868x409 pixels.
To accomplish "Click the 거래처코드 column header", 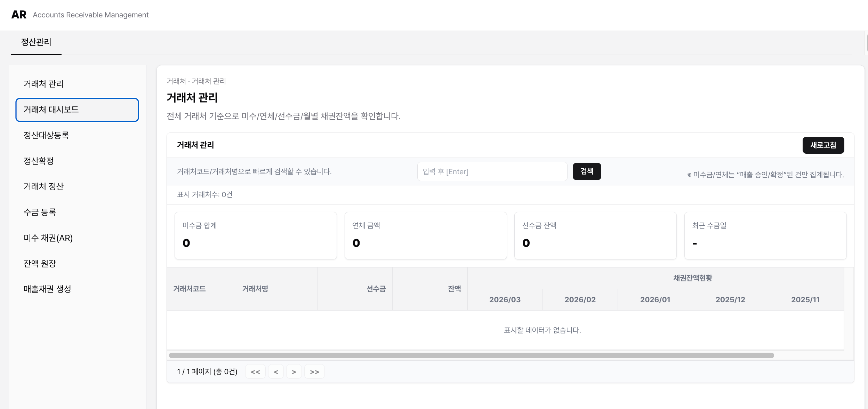I will [x=190, y=289].
